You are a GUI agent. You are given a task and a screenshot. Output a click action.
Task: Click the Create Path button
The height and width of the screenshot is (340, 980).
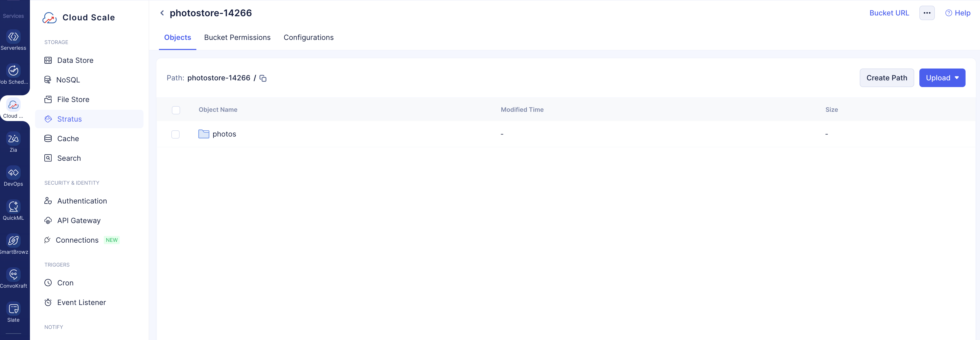(x=886, y=78)
